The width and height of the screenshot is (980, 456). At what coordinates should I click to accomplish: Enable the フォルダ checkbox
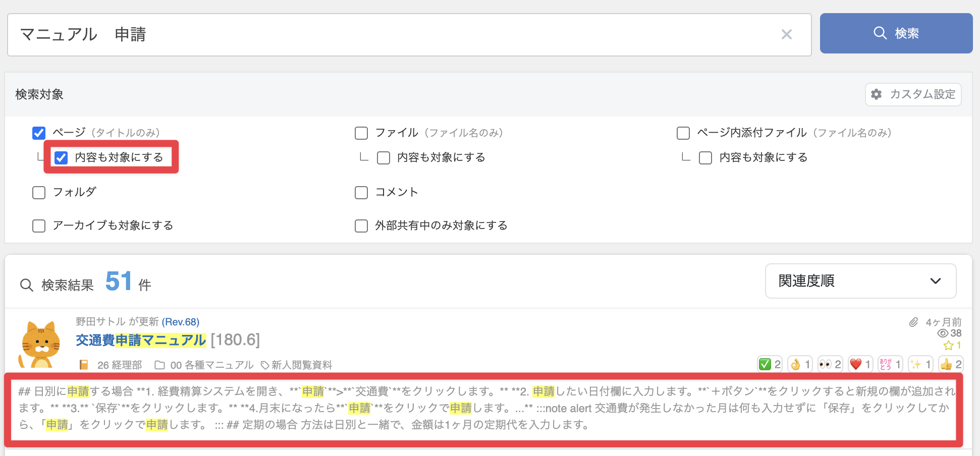point(39,193)
